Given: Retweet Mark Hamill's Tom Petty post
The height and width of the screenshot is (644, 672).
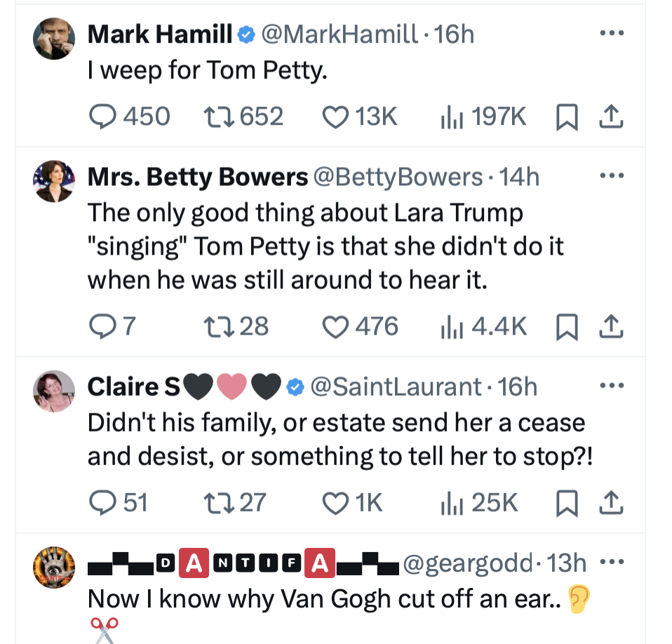Looking at the screenshot, I should (213, 116).
